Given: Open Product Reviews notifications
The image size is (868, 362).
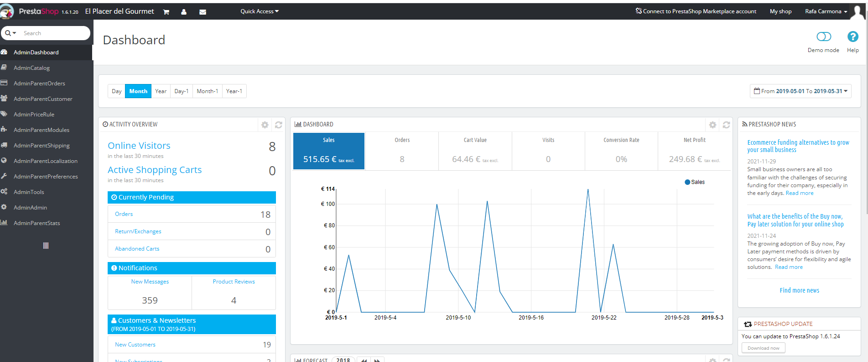Looking at the screenshot, I should coord(234,282).
